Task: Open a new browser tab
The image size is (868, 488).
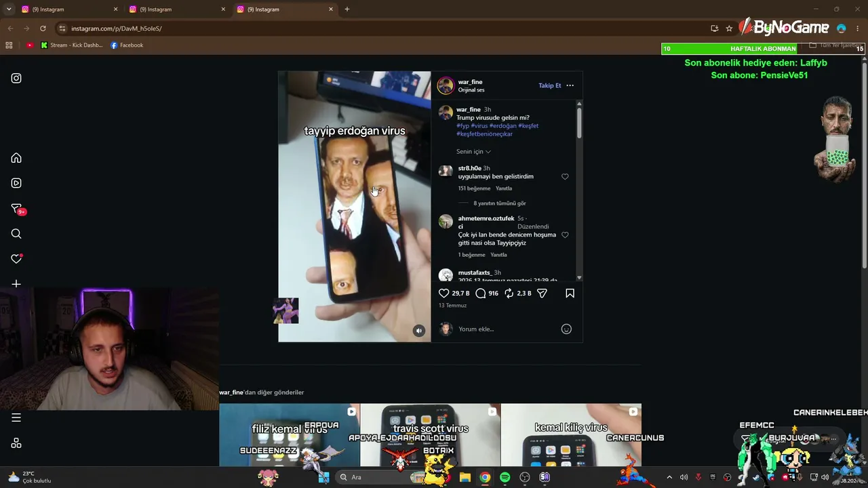Action: (x=347, y=9)
